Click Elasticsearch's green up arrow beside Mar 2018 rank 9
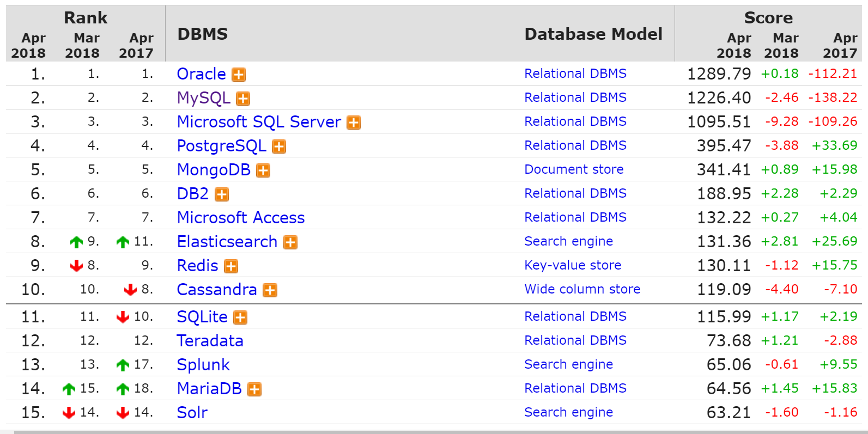Viewport: 868px width, 434px height. coord(77,242)
